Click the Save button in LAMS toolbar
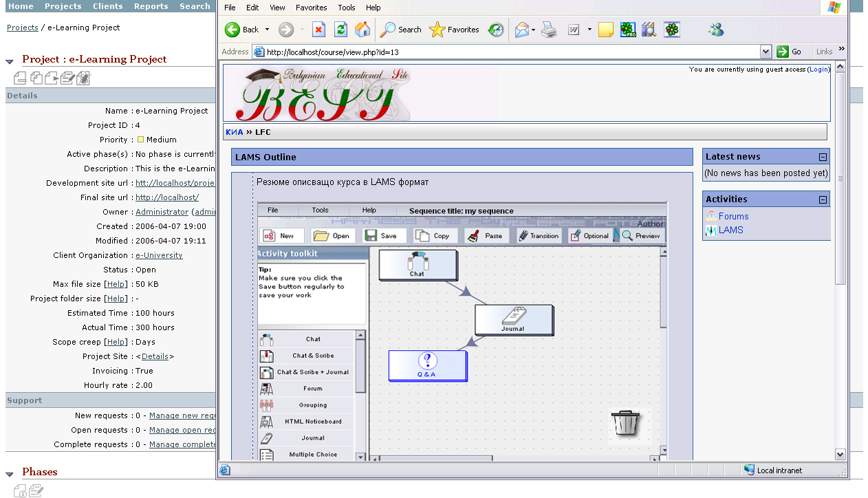The width and height of the screenshot is (868, 498). (381, 235)
